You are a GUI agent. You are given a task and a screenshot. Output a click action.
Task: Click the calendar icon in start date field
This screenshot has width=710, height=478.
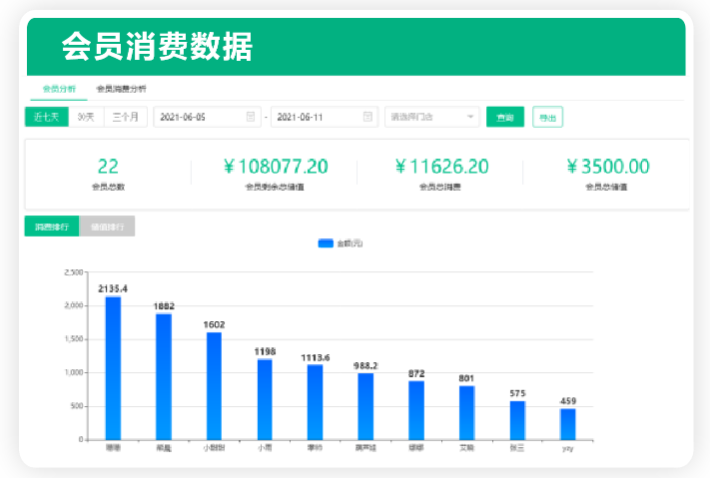[x=250, y=117]
